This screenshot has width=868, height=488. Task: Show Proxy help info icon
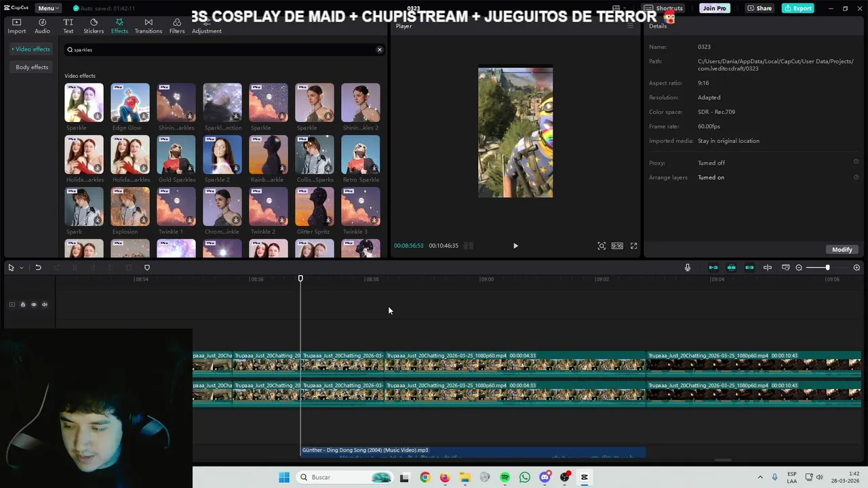(856, 162)
